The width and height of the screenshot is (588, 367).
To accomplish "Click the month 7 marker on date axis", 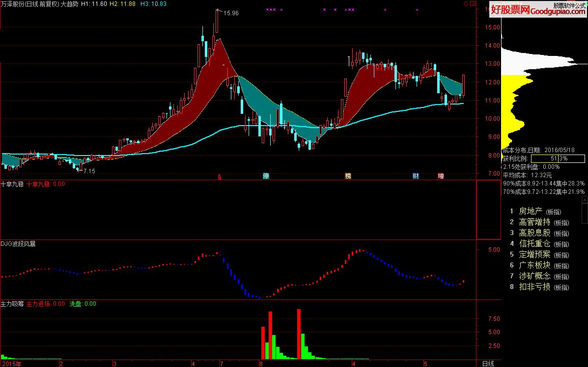I will [222, 364].
